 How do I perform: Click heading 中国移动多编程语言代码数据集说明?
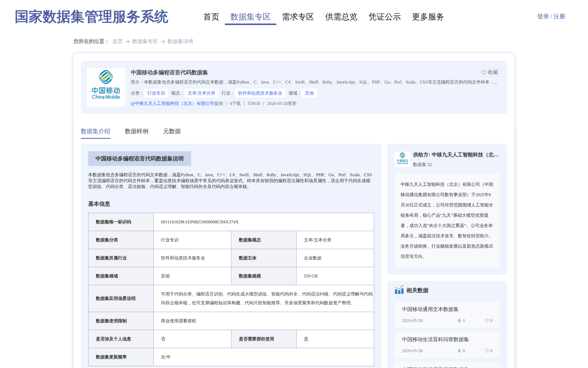point(140,159)
